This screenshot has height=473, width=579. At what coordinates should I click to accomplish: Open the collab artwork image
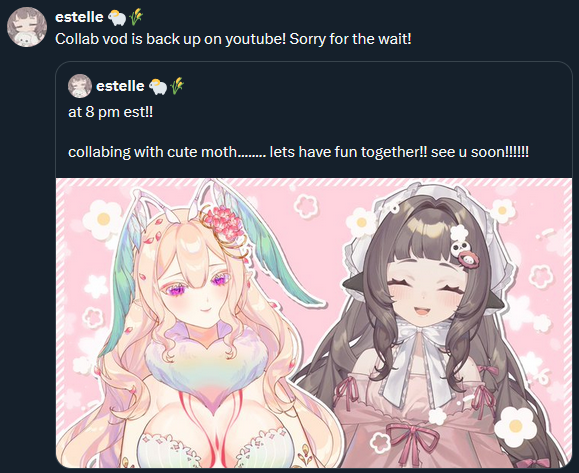click(x=314, y=323)
